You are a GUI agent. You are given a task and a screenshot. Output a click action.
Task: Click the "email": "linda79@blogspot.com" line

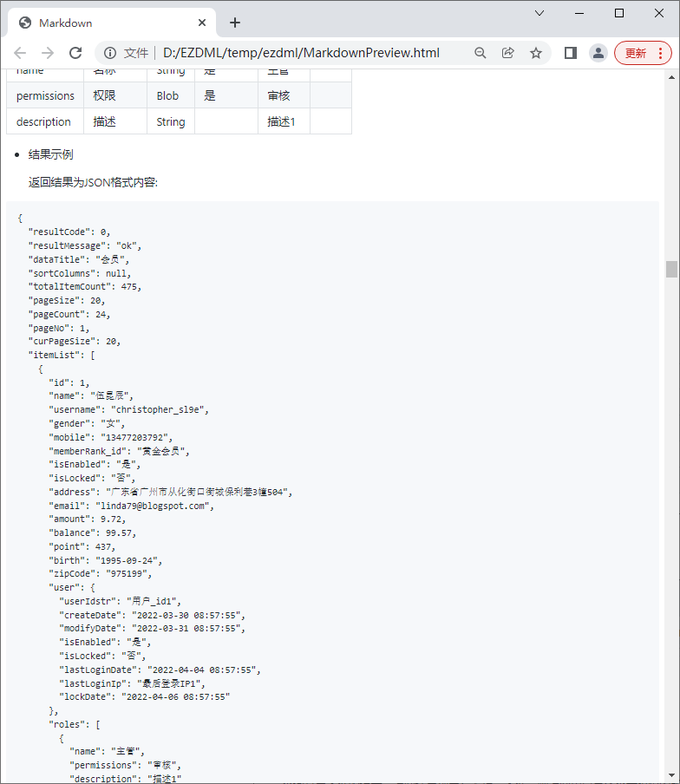pyautogui.click(x=131, y=506)
